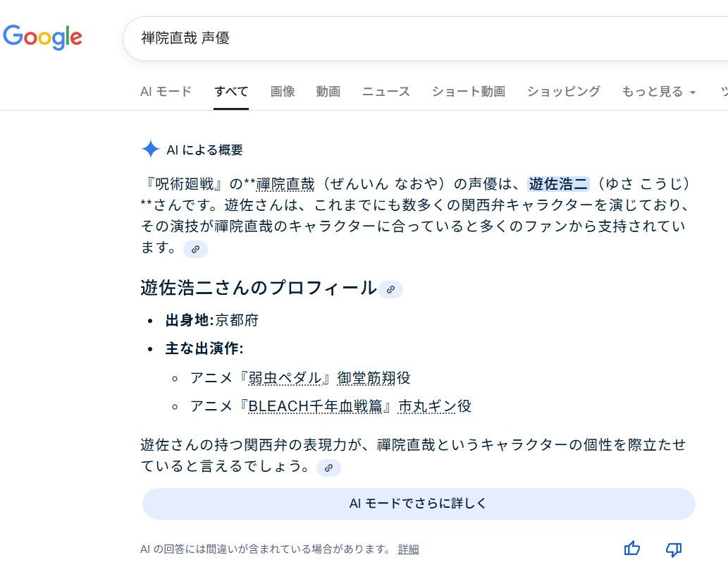Image resolution: width=728 pixels, height=572 pixels.
Task: Click the AI による概要 label
Action: 205,150
